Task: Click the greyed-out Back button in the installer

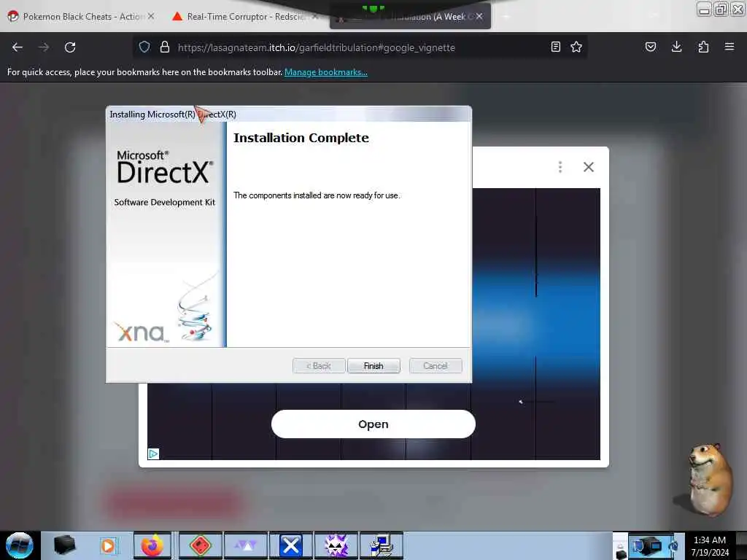Action: (x=319, y=366)
